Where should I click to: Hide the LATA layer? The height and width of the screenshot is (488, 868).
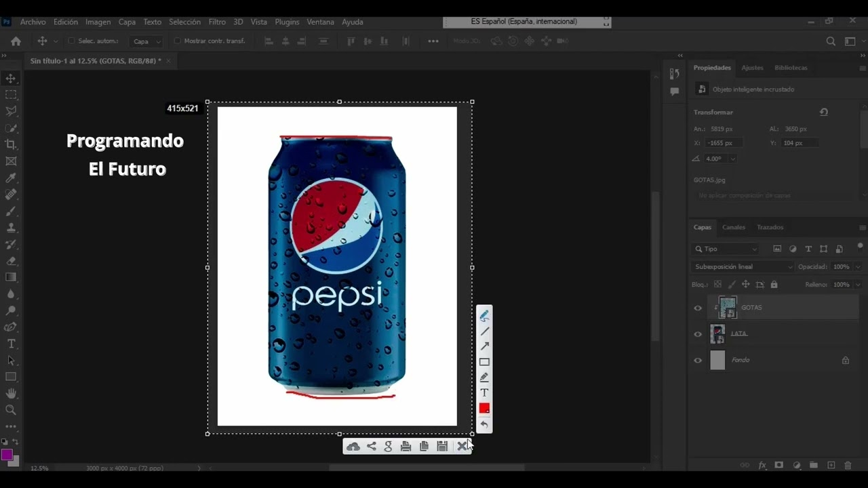698,334
